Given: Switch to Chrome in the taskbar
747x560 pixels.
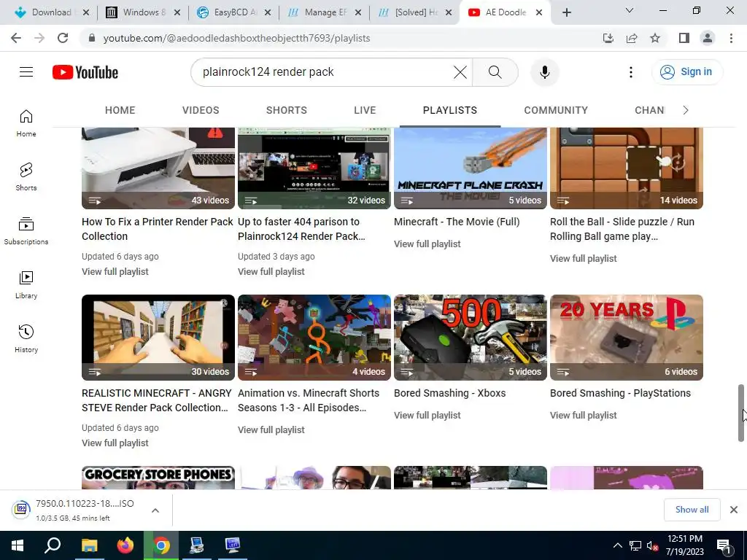Looking at the screenshot, I should 161,545.
